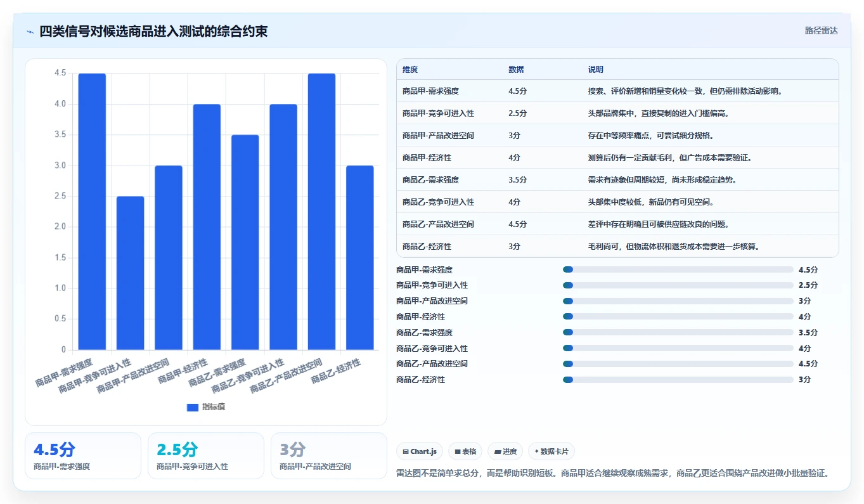Click the description 存在中等频率痛点，可尝试细分规格
The image size is (864, 504).
pyautogui.click(x=651, y=136)
